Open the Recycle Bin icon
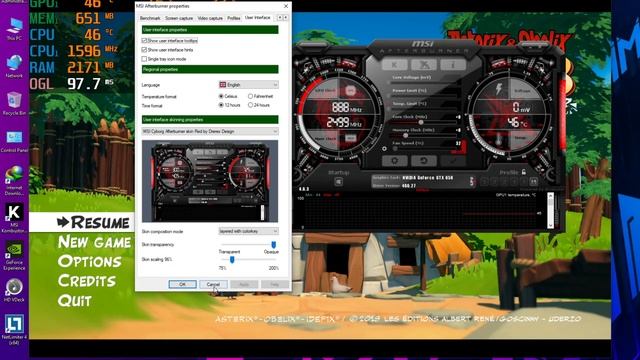Screen dimensions: 640x360 [14, 103]
